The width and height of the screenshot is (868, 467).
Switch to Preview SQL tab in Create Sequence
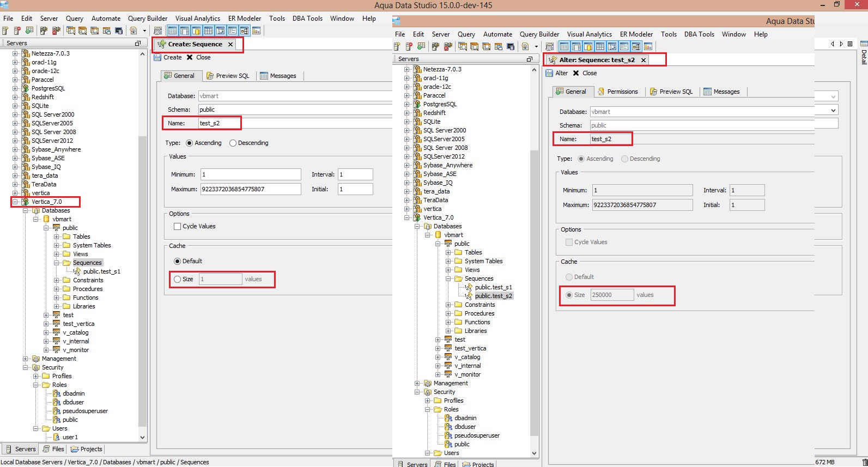click(227, 76)
